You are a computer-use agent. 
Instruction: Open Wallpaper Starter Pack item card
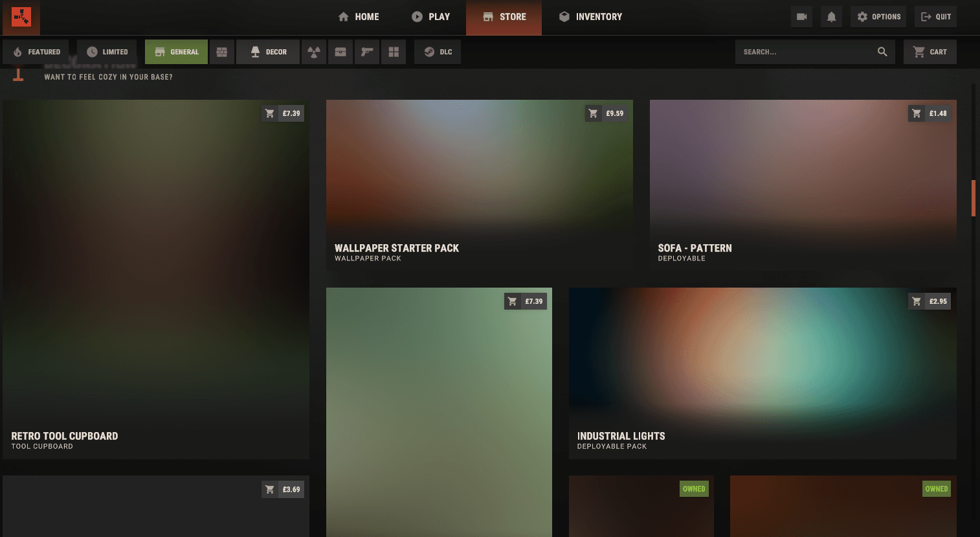[x=480, y=185]
